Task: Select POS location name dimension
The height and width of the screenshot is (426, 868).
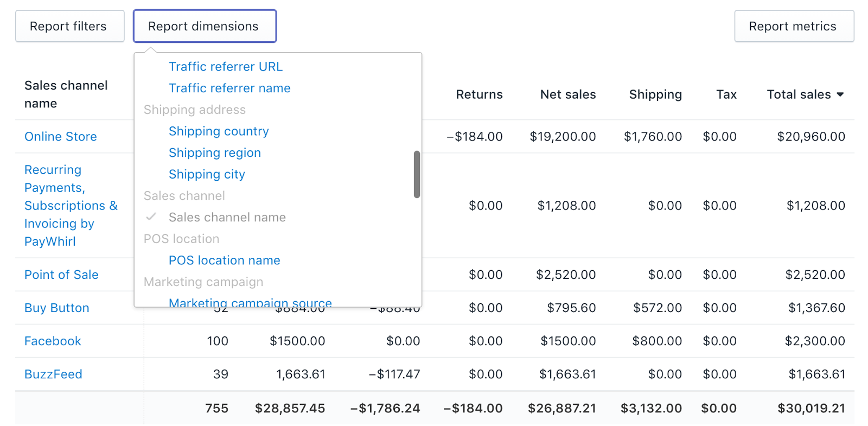Action: click(225, 260)
